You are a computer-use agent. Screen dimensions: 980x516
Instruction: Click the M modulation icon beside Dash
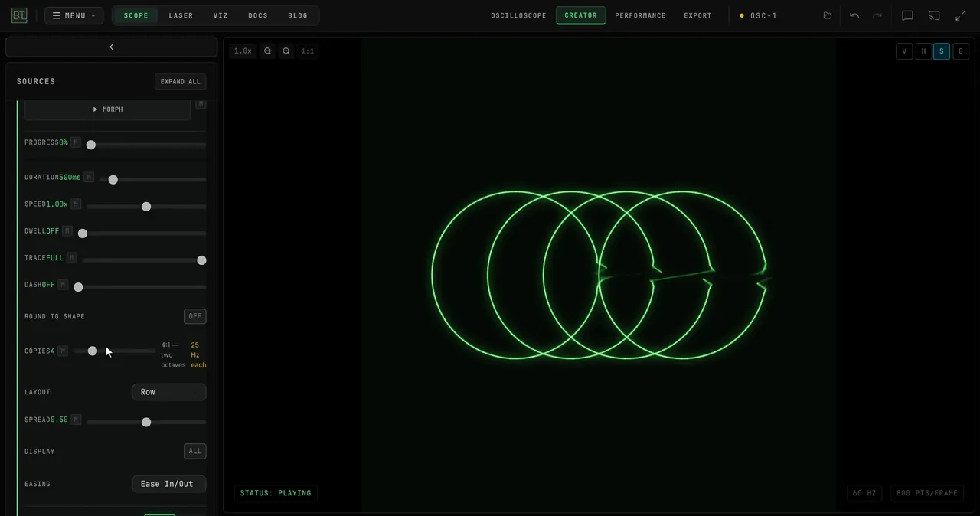tap(63, 285)
